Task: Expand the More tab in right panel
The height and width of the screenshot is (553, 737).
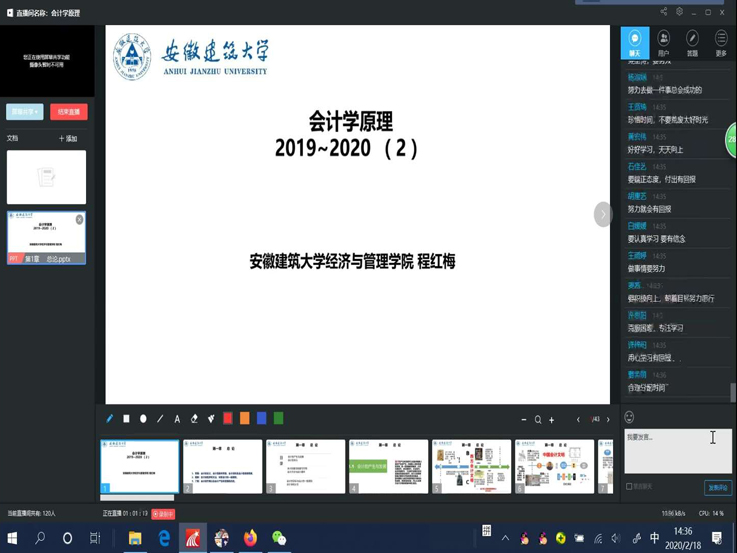Action: (721, 43)
